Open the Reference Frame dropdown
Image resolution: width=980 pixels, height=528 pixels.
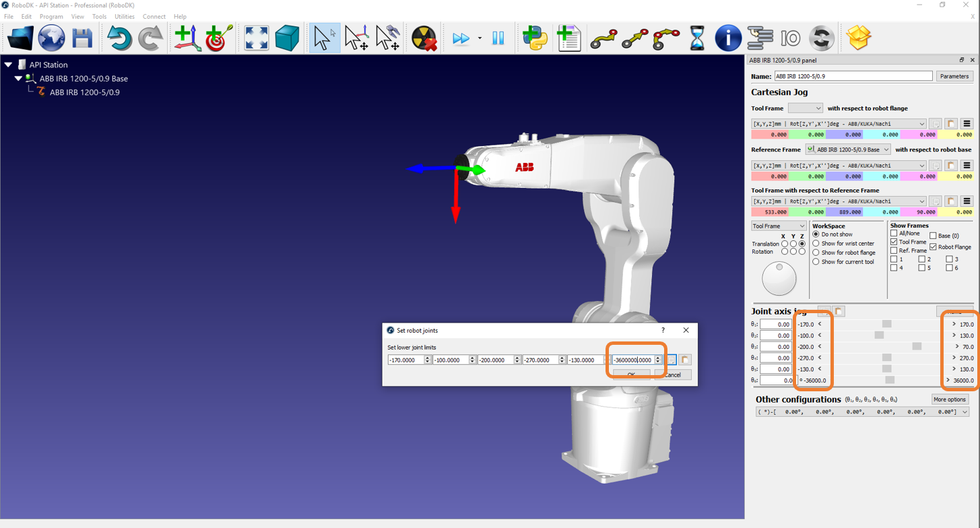(848, 150)
